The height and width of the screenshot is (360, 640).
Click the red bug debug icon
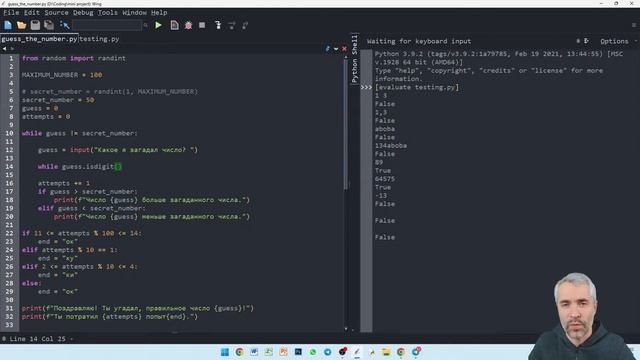(x=188, y=25)
